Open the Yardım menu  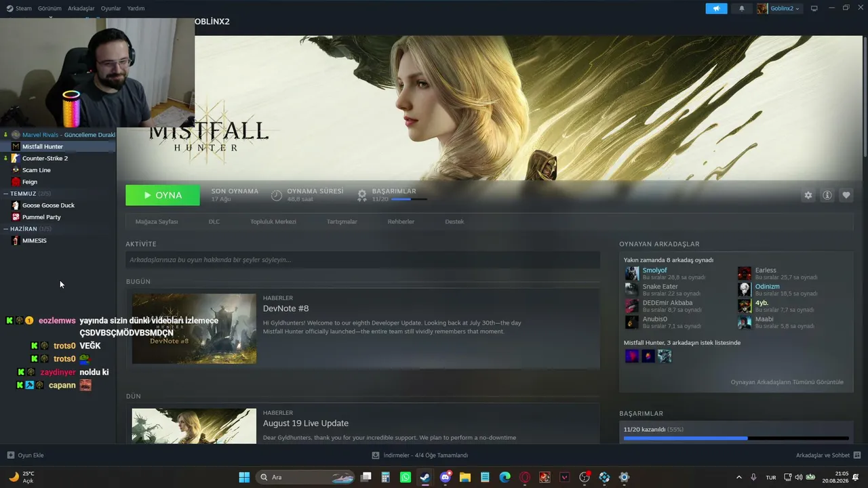(x=136, y=8)
